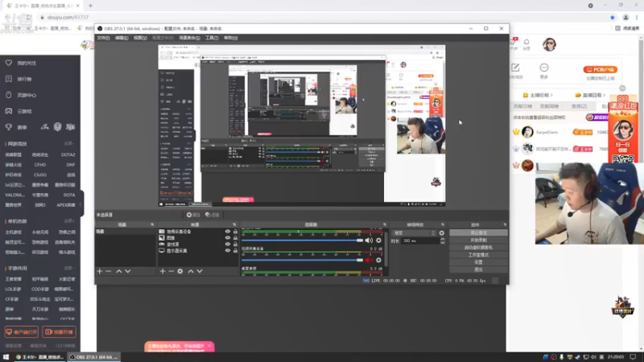Open the scene transition type dropdown

click(414, 232)
